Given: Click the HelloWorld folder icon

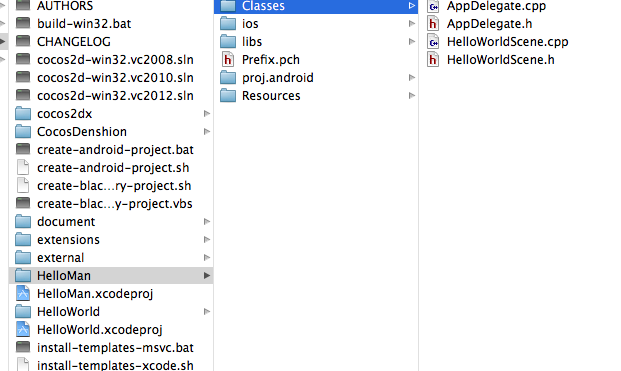Looking at the screenshot, I should [x=23, y=311].
